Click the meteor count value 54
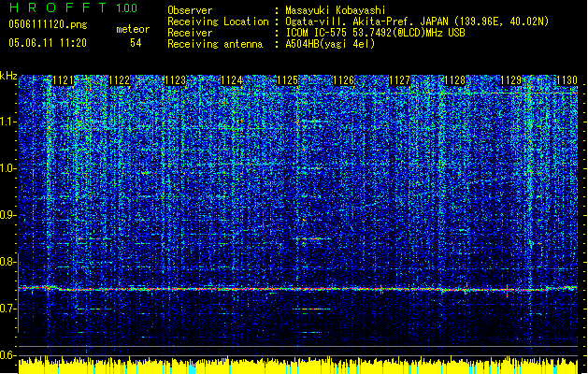 [136, 43]
